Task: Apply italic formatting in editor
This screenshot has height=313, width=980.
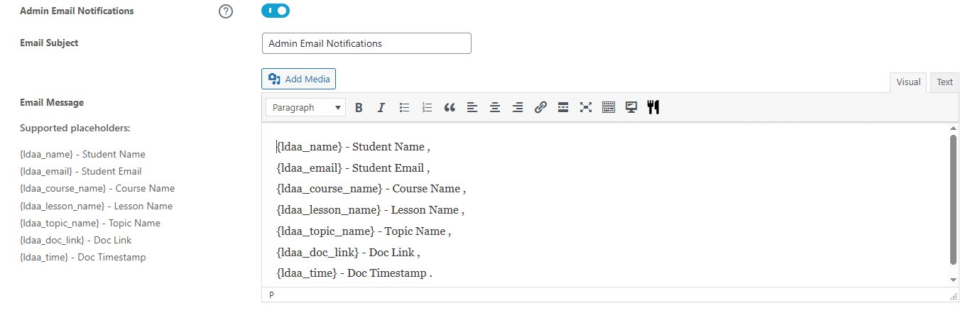Action: point(381,108)
